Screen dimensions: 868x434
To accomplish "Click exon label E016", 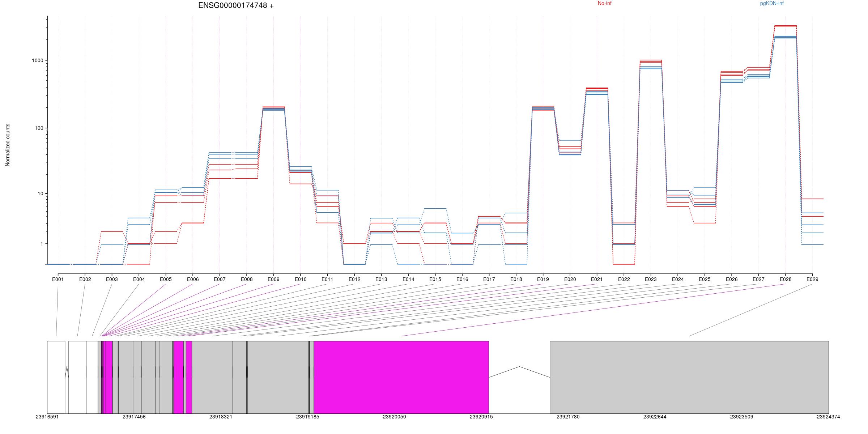I will tap(462, 279).
